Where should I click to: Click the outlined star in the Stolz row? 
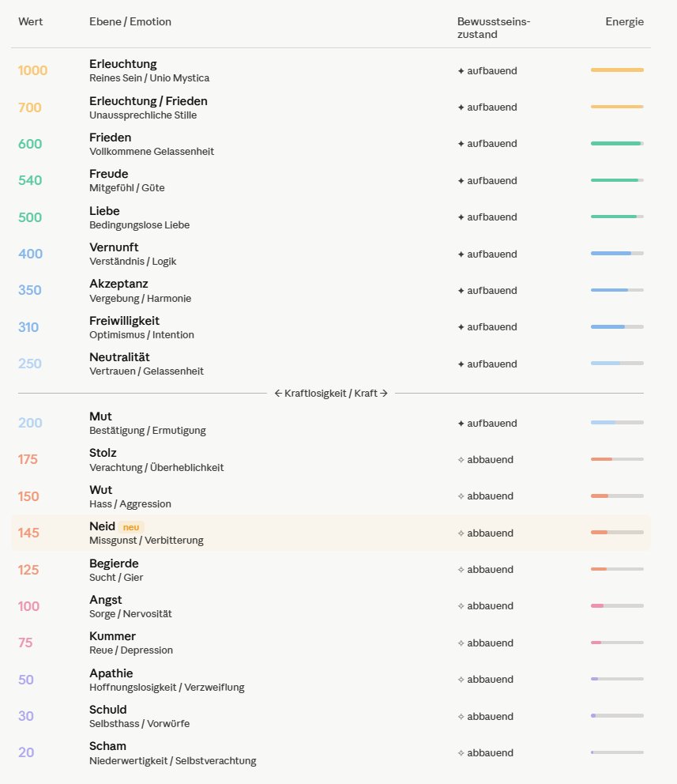point(461,460)
